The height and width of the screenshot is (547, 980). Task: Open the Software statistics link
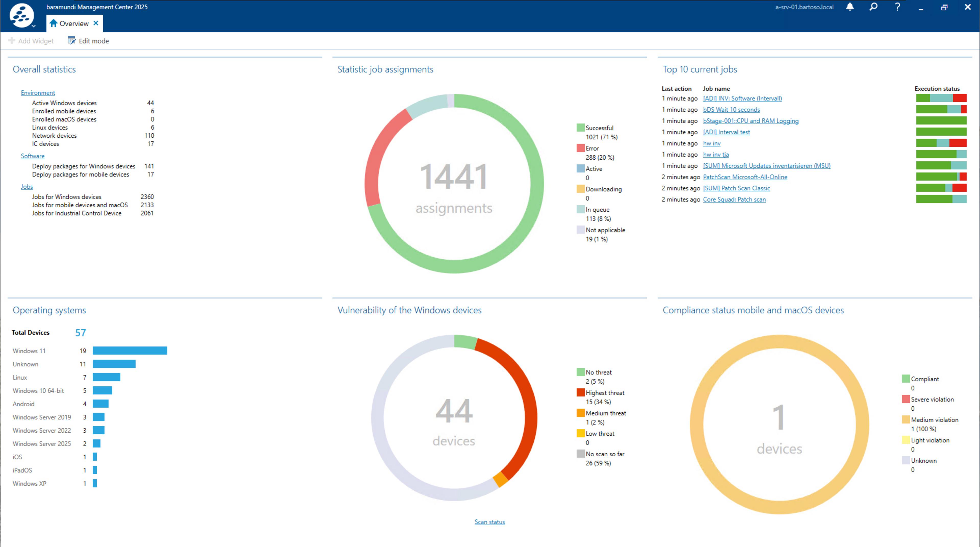click(x=32, y=156)
